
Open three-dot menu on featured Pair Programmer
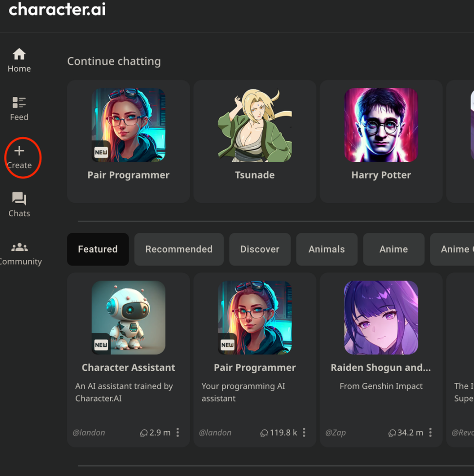click(304, 432)
